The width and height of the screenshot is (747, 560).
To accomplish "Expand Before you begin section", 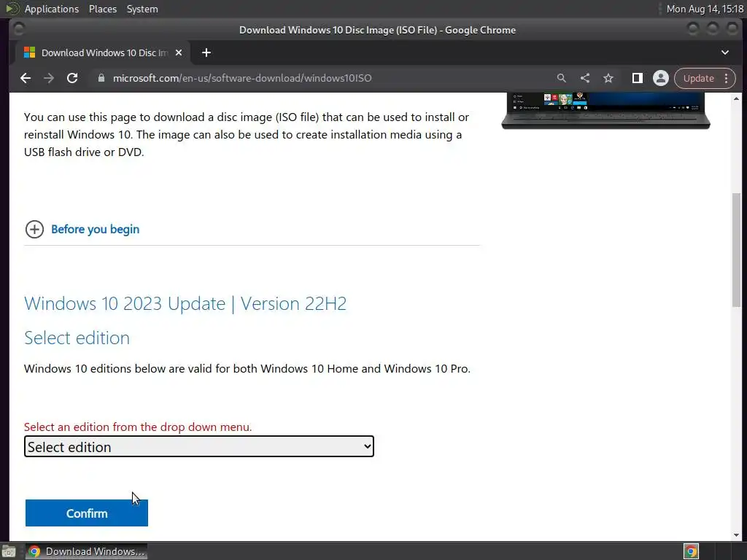I will pos(34,230).
